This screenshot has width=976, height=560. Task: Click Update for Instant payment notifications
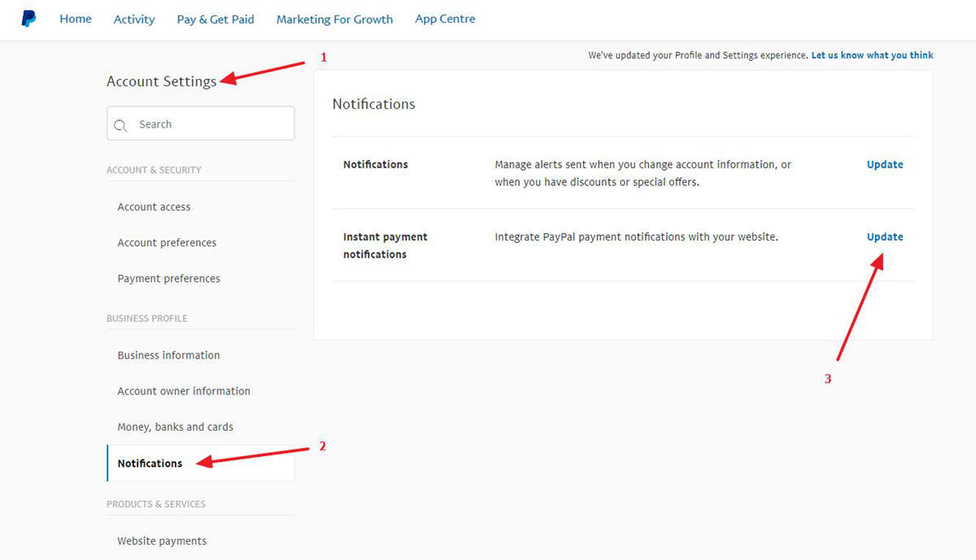(885, 237)
